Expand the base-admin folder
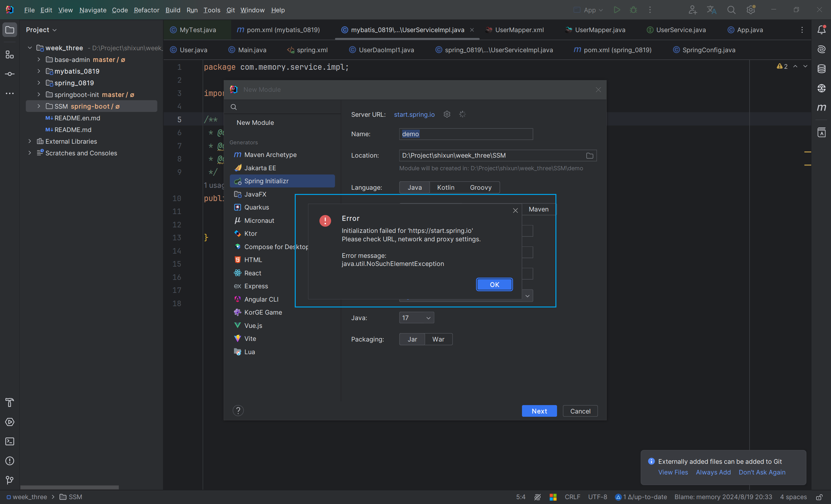The image size is (831, 504). [x=39, y=60]
